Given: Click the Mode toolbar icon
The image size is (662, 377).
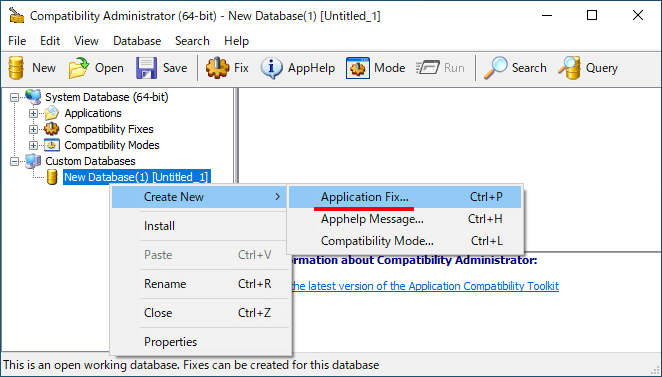Looking at the screenshot, I should click(358, 68).
